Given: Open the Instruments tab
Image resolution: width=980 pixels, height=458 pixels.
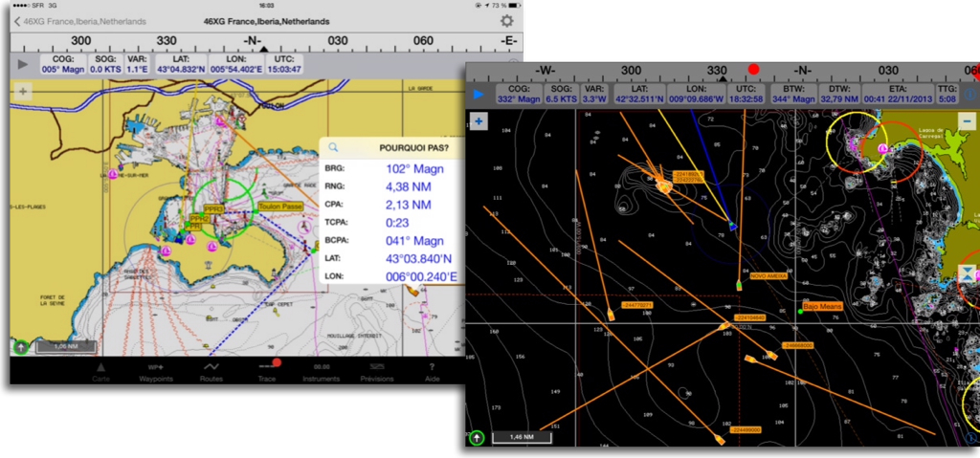Looking at the screenshot, I should pyautogui.click(x=322, y=372).
